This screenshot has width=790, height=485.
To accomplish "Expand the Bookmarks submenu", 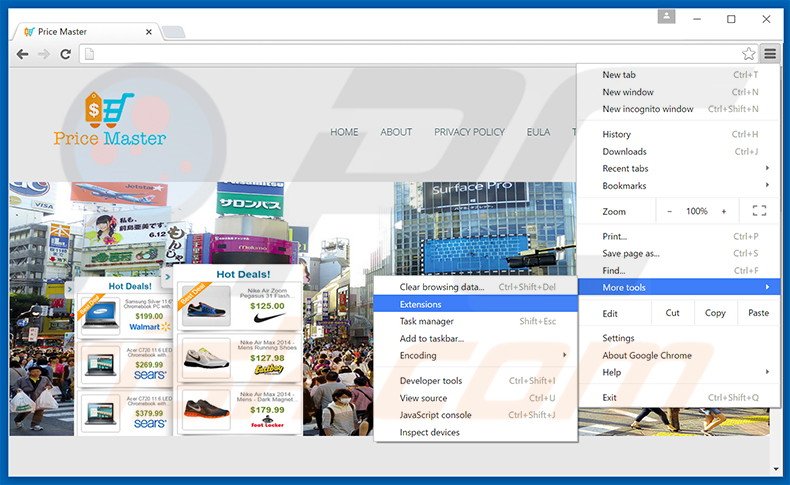I will pos(679,185).
